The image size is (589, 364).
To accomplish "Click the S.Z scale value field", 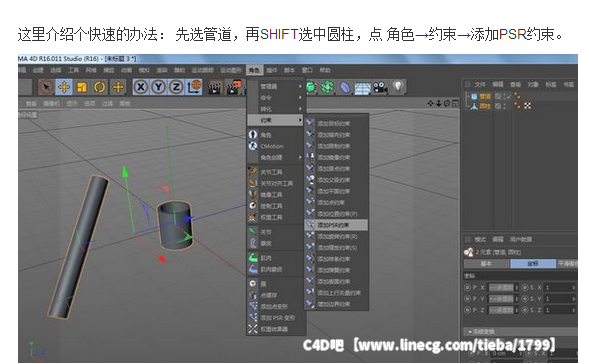I will (557, 310).
